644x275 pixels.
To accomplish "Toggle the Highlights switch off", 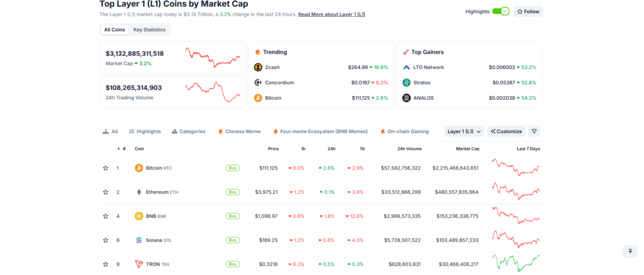I will tap(501, 11).
